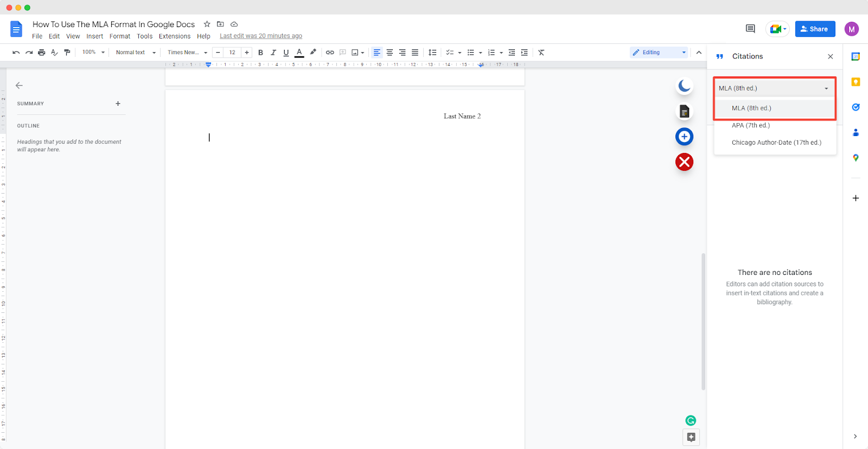Viewport: 868px width, 449px height.
Task: Open the File menu
Action: coord(37,36)
